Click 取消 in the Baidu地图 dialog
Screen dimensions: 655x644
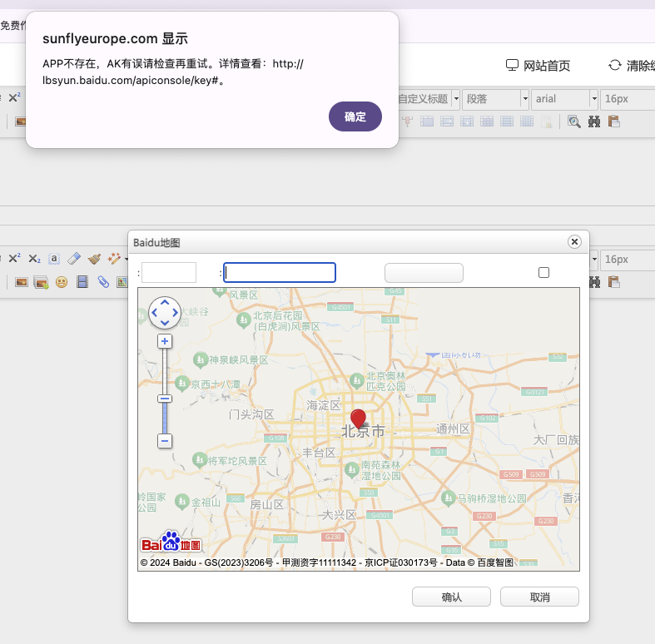tap(539, 597)
